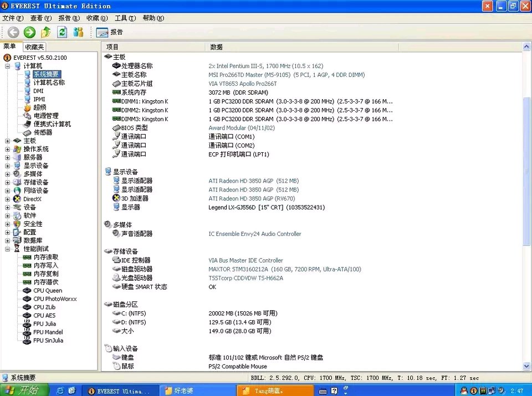Run the 内存读取 benchmark
The image size is (532, 396).
click(x=46, y=257)
